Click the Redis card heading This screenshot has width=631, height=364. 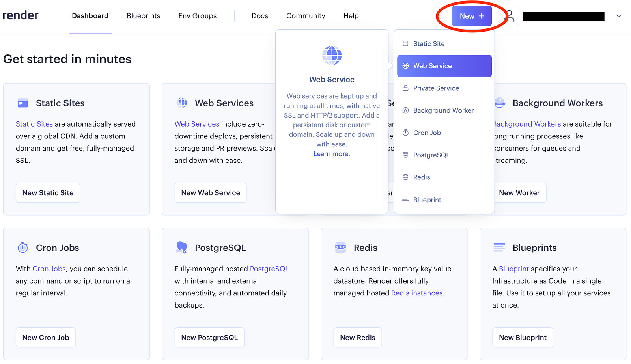coord(366,248)
